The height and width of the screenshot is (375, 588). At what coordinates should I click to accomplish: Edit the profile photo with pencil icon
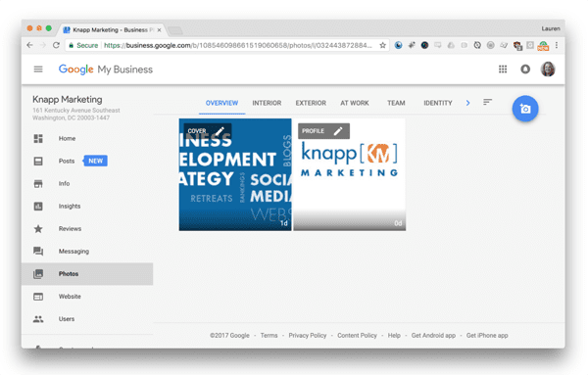click(x=338, y=131)
